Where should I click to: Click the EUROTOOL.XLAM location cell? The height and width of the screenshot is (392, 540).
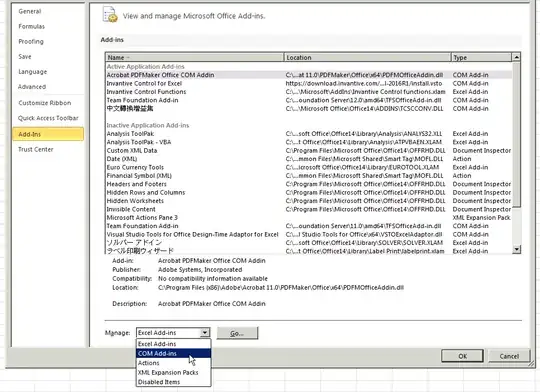362,167
